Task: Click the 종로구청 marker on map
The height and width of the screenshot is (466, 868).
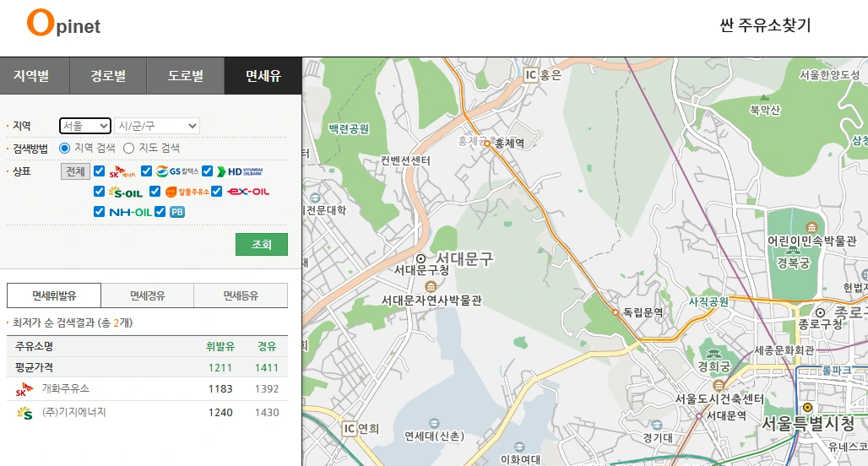Action: pyautogui.click(x=821, y=312)
